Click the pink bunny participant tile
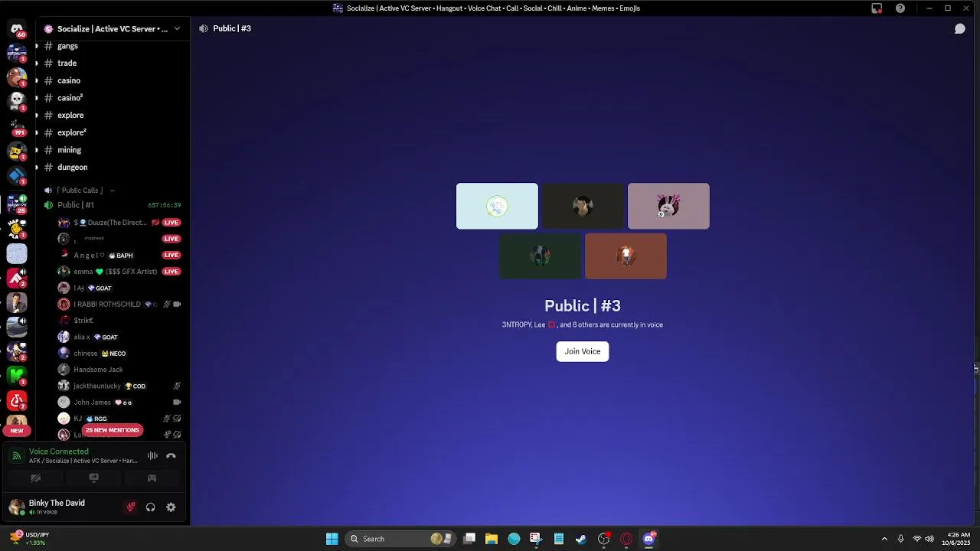 (668, 206)
